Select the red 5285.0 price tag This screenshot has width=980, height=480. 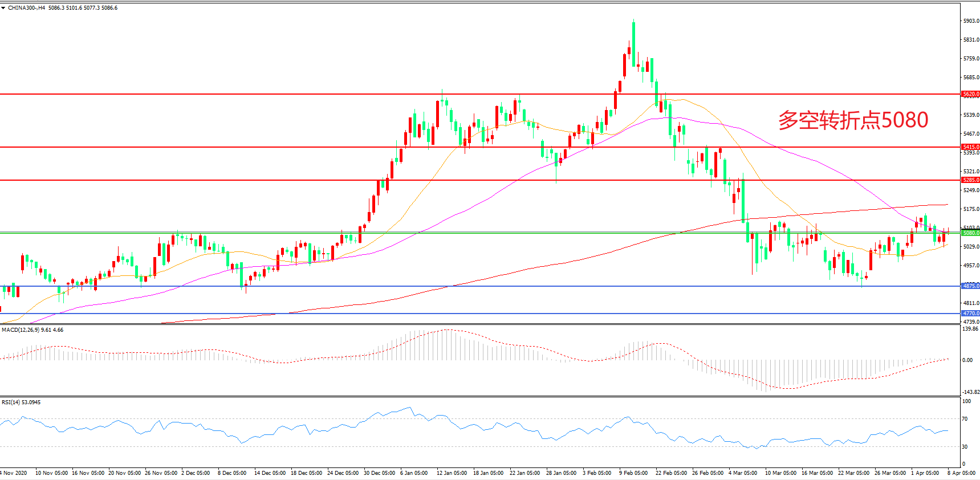click(970, 180)
